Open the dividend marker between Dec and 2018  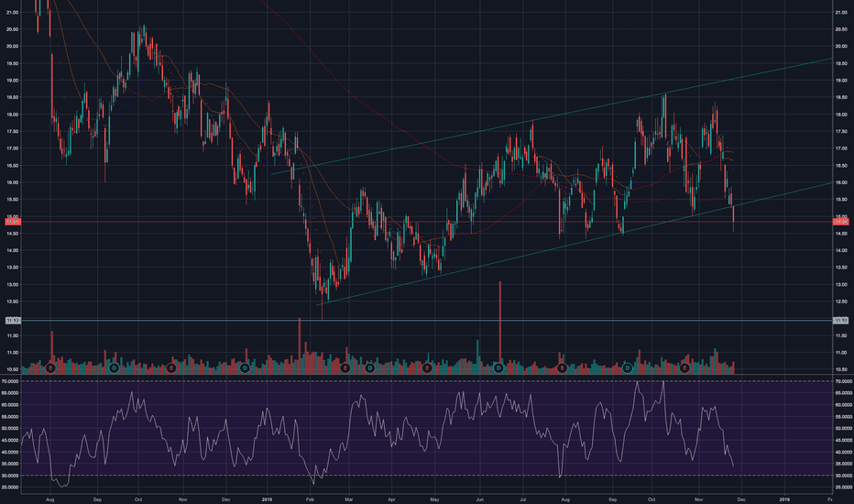click(x=245, y=368)
